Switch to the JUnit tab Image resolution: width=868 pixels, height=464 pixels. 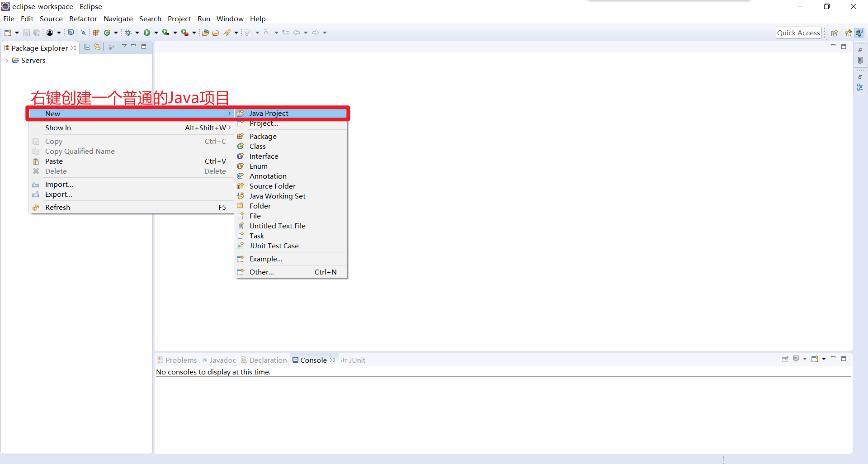coord(354,360)
